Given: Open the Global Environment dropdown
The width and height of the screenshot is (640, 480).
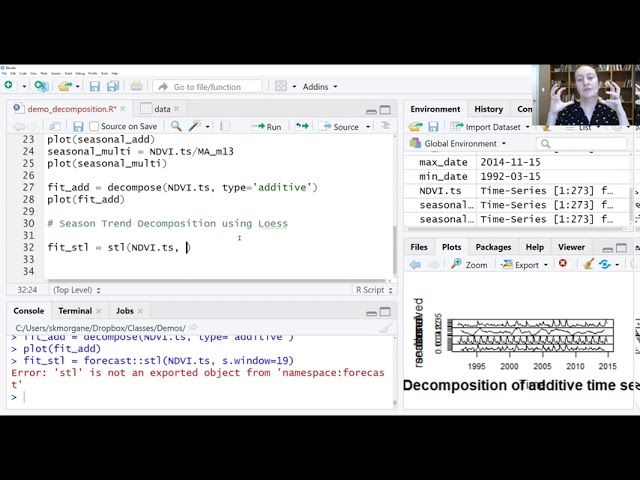Looking at the screenshot, I should click(458, 144).
